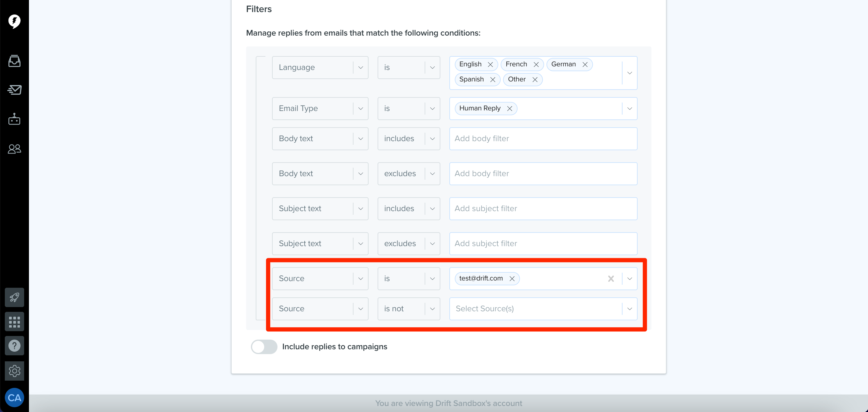
Task: Click the first Add body filter field
Action: (543, 138)
